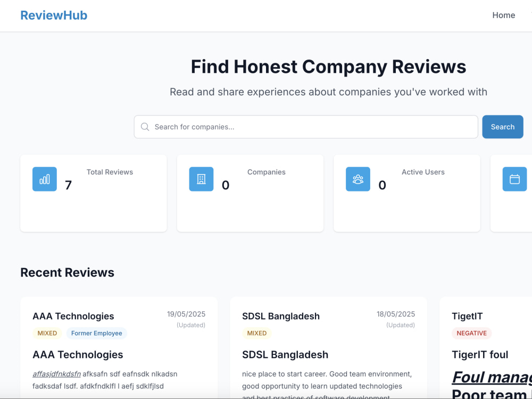The image size is (532, 399).
Task: Click the underlined affasjdfnkdsfn text
Action: click(x=57, y=374)
